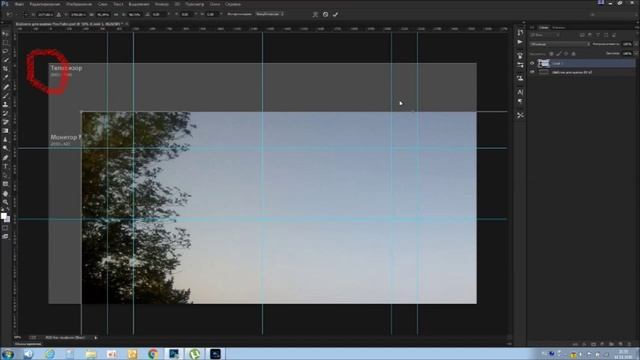The height and width of the screenshot is (360, 640).
Task: Select the Clone Stamp tool
Action: (5, 104)
